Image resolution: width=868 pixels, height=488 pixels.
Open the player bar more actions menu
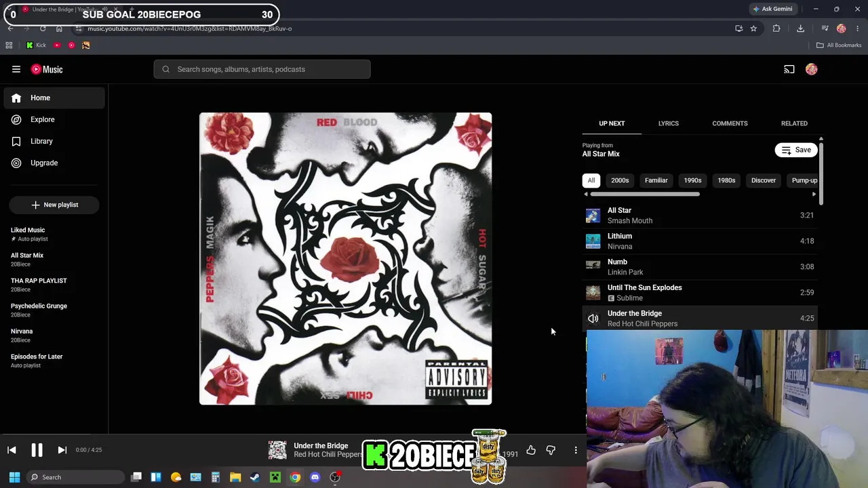(576, 450)
